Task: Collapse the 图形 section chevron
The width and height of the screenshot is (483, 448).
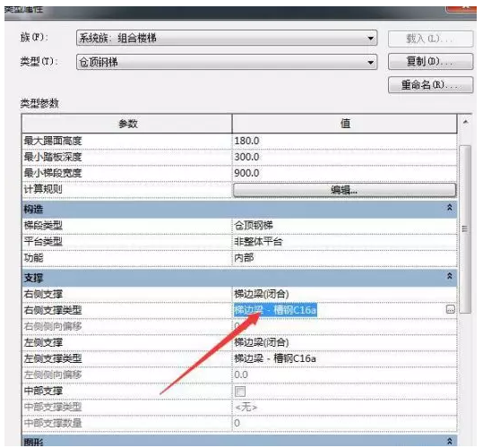Action: coord(450,441)
